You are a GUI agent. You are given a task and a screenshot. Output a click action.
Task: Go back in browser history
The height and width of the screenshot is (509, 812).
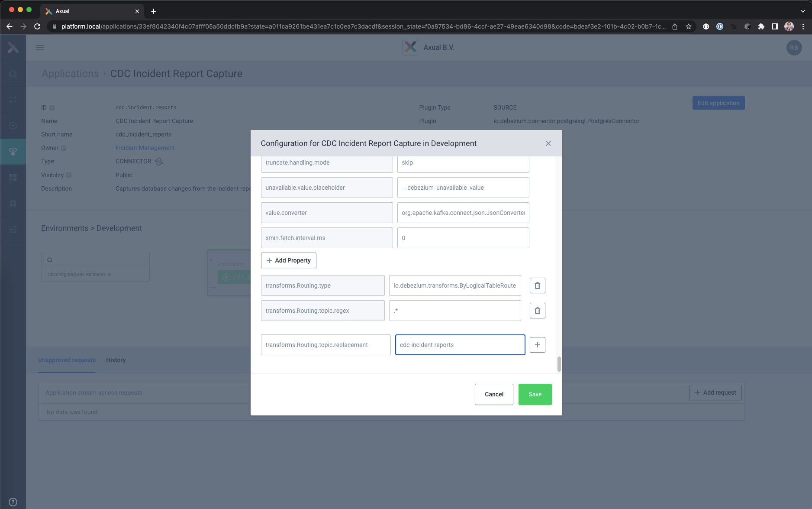pyautogui.click(x=10, y=26)
